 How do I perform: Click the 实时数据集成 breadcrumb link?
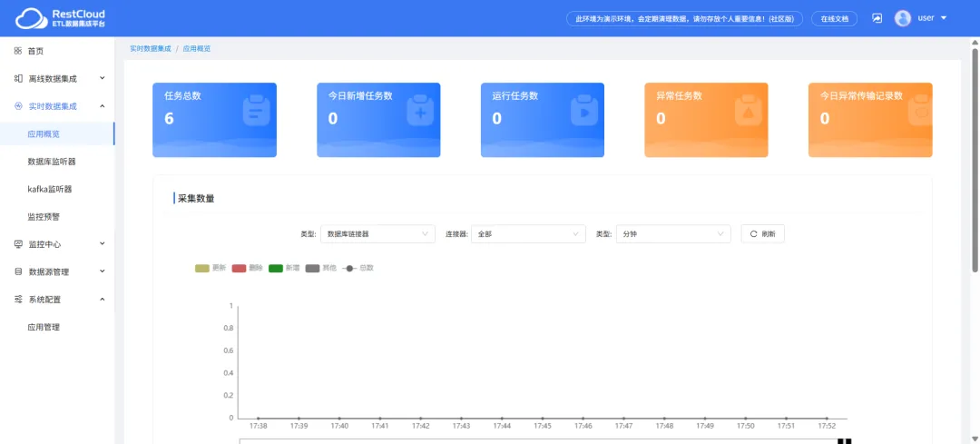pyautogui.click(x=151, y=48)
